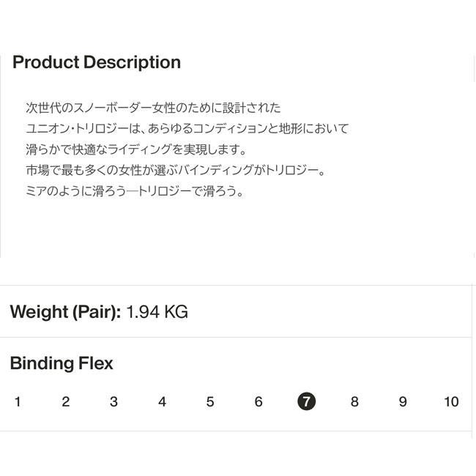Select 9 on the flex scale

coord(403,401)
